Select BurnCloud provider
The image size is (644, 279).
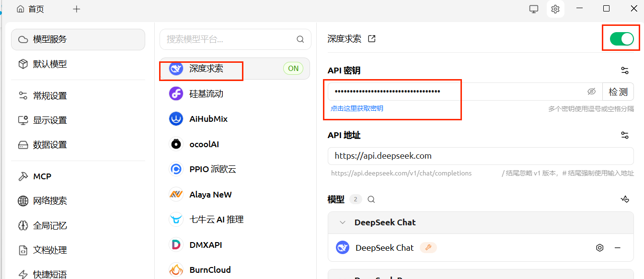[x=235, y=270]
